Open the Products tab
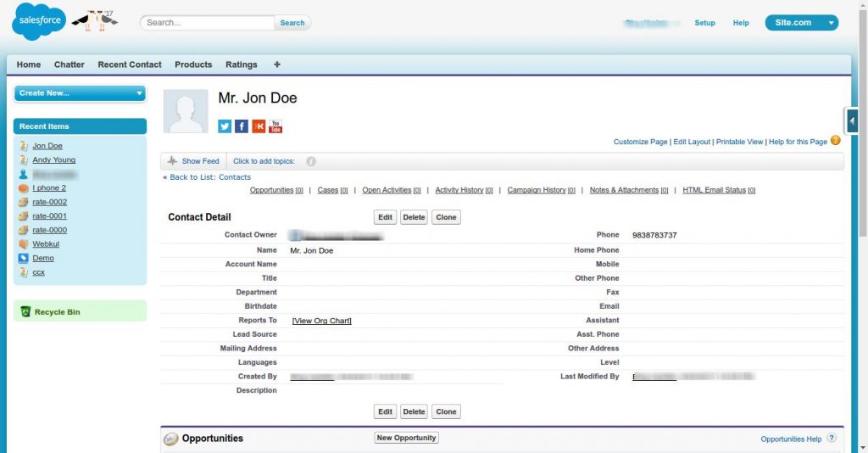This screenshot has width=868, height=453. click(193, 64)
